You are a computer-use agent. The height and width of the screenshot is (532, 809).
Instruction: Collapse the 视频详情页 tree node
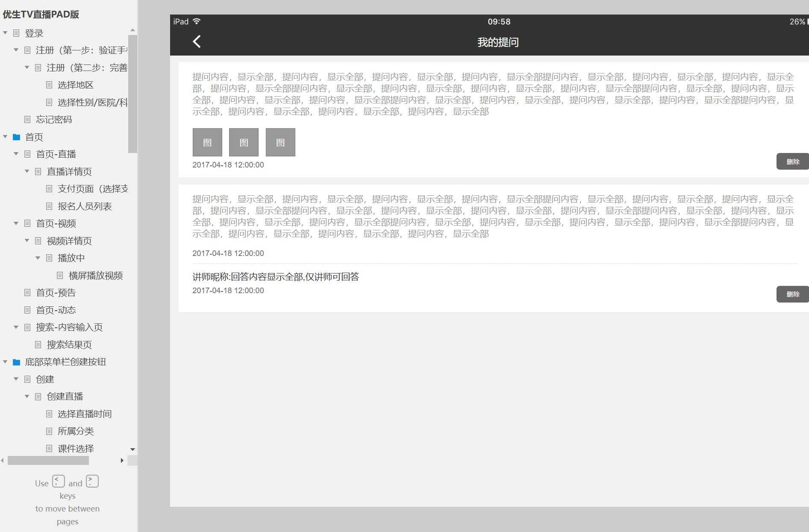(27, 241)
